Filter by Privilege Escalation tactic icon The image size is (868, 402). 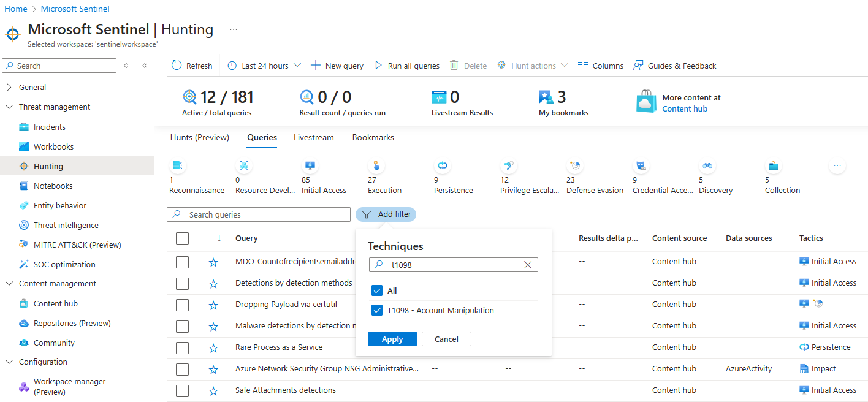[x=509, y=165]
